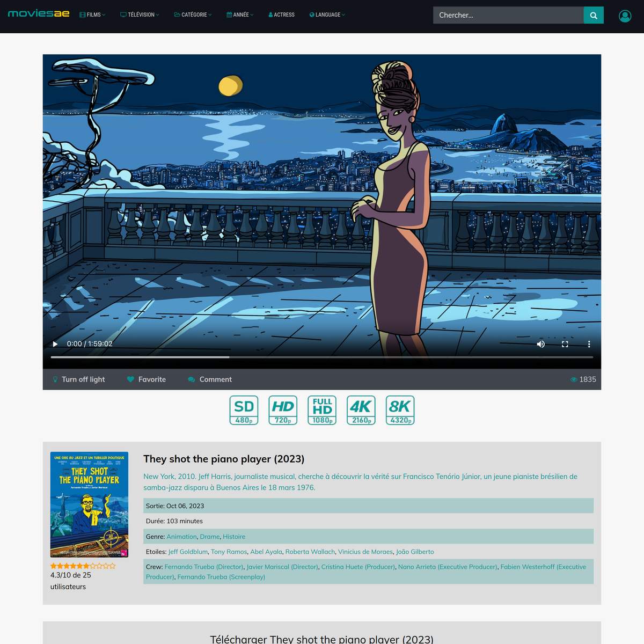Image resolution: width=644 pixels, height=644 pixels.
Task: Select SD 480p quality
Action: [244, 410]
